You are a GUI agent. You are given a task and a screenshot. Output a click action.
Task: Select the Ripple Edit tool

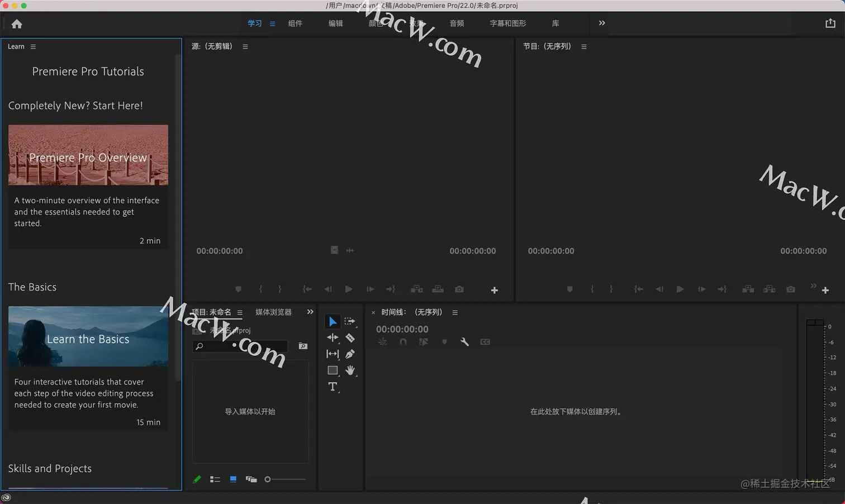[x=333, y=337]
